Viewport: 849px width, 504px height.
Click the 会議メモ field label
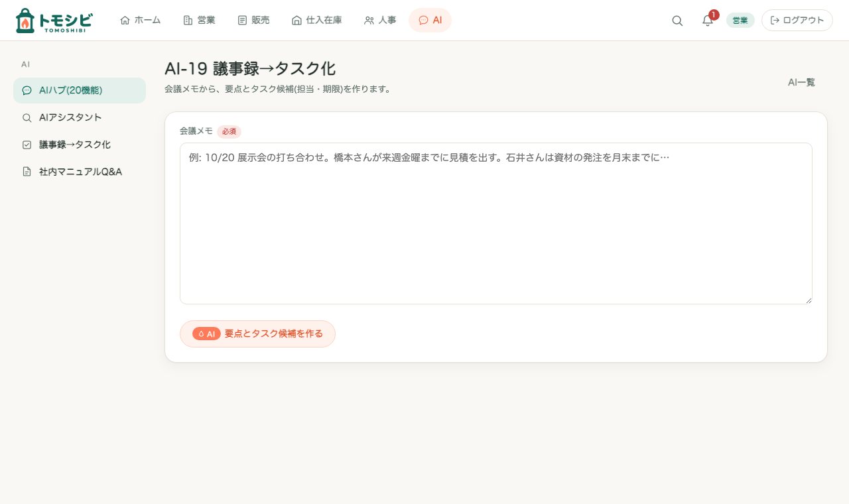(x=196, y=131)
